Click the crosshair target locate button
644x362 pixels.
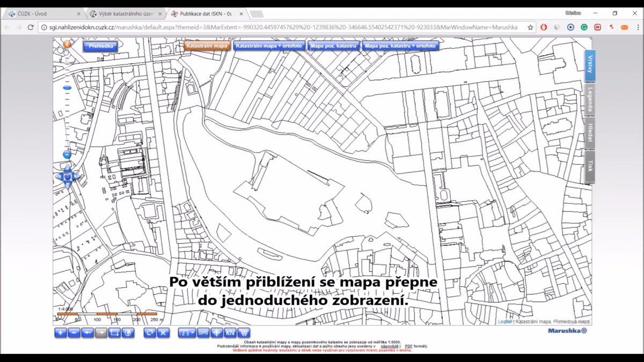coord(216,333)
